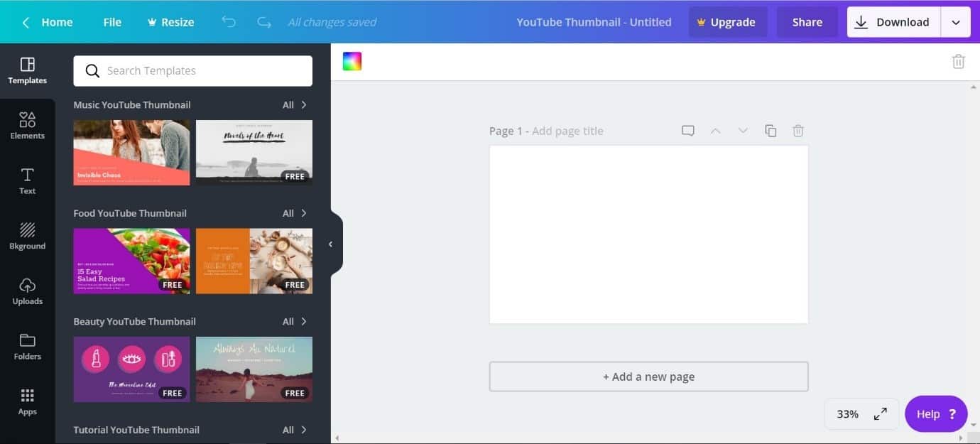The height and width of the screenshot is (444, 980).
Task: Select the '15 Easy Salad Recipes' template
Action: click(131, 261)
